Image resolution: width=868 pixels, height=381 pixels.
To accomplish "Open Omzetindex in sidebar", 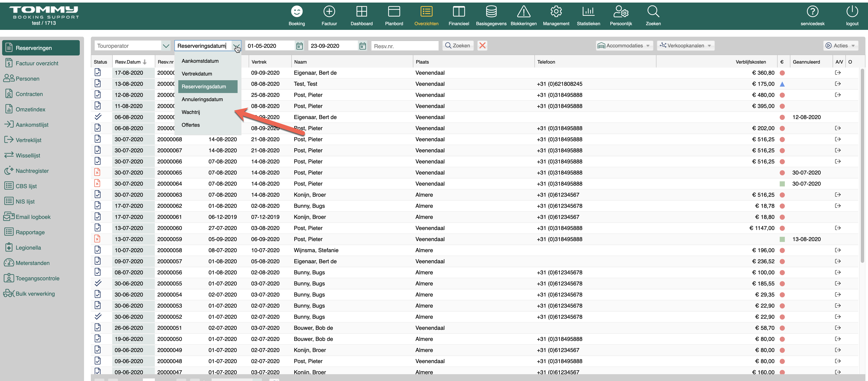I will pos(41,109).
